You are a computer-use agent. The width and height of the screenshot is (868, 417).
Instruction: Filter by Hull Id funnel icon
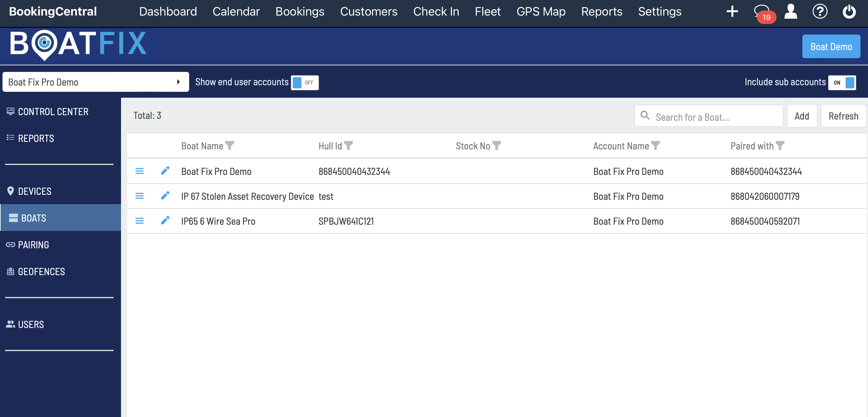348,146
